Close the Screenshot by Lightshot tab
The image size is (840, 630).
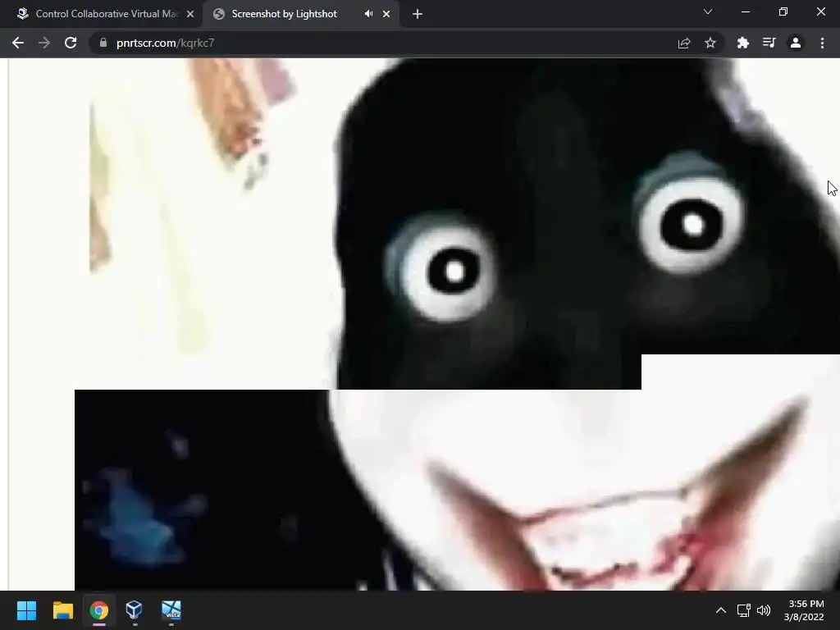tap(386, 14)
